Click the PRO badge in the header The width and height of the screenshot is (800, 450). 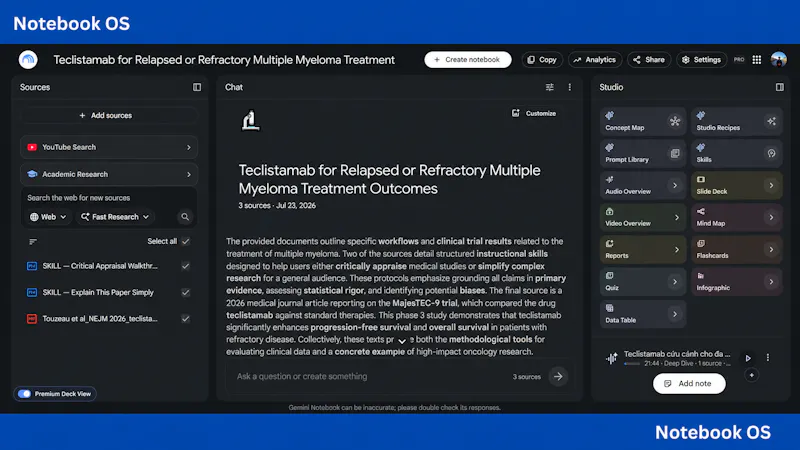click(739, 60)
